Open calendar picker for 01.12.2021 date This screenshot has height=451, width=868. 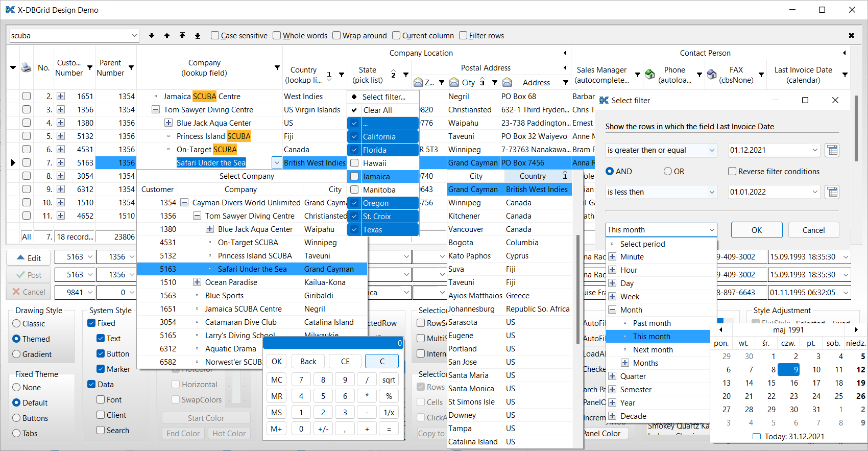pyautogui.click(x=832, y=150)
